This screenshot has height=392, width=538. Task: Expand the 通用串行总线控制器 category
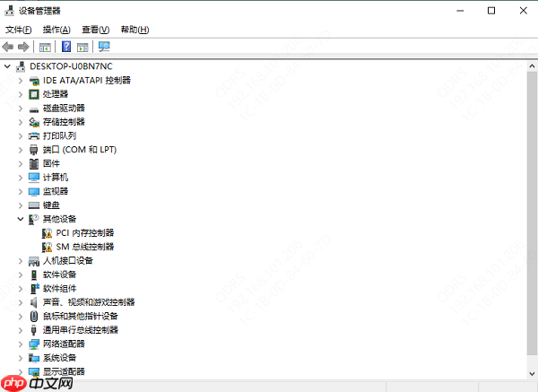coord(21,330)
